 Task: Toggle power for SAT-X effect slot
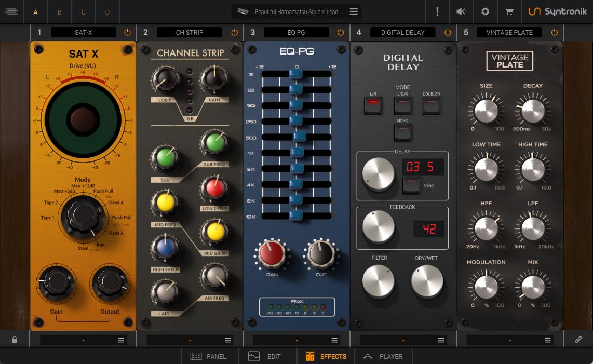(127, 32)
